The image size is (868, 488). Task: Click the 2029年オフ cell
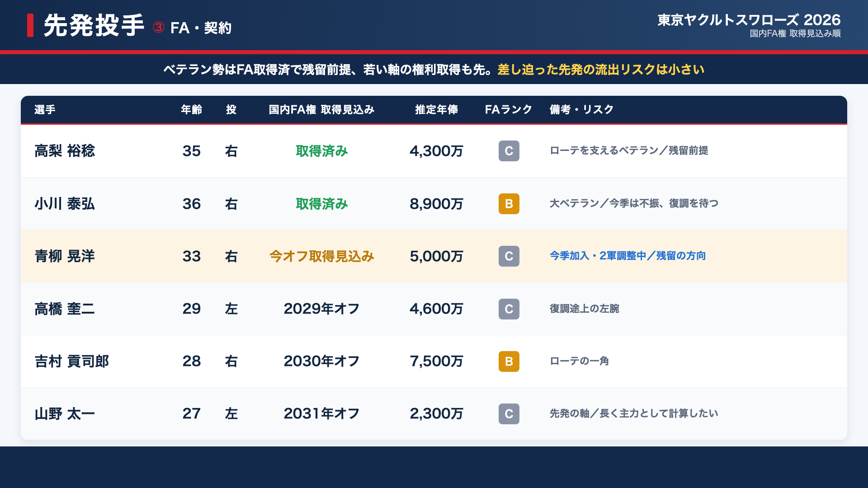322,309
